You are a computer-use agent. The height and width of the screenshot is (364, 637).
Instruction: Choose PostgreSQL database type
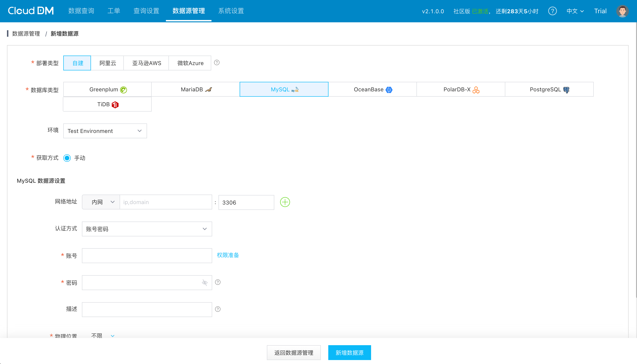coord(549,89)
